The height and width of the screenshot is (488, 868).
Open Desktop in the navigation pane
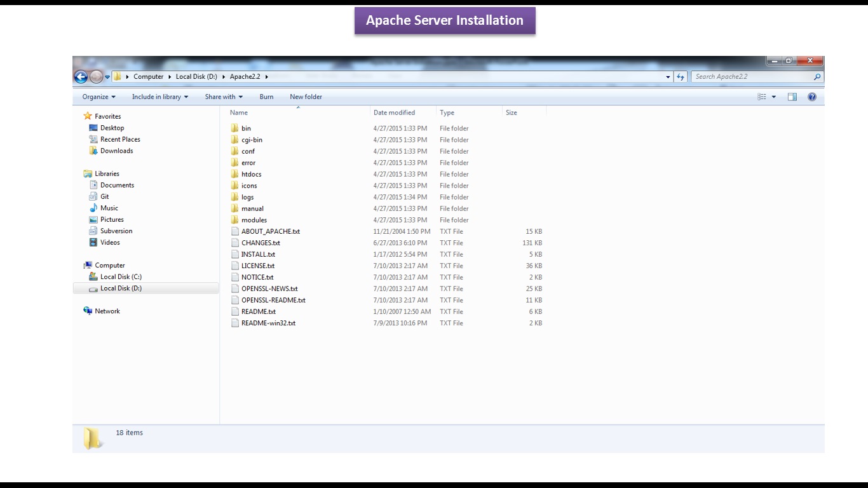point(112,128)
